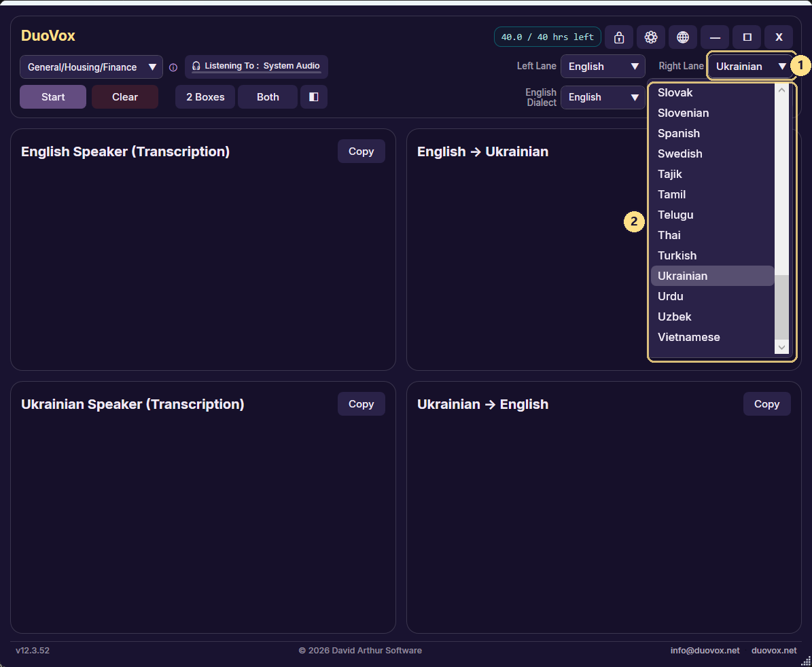The image size is (812, 667).
Task: Pick Tajik from the dropdown list
Action: tap(712, 174)
